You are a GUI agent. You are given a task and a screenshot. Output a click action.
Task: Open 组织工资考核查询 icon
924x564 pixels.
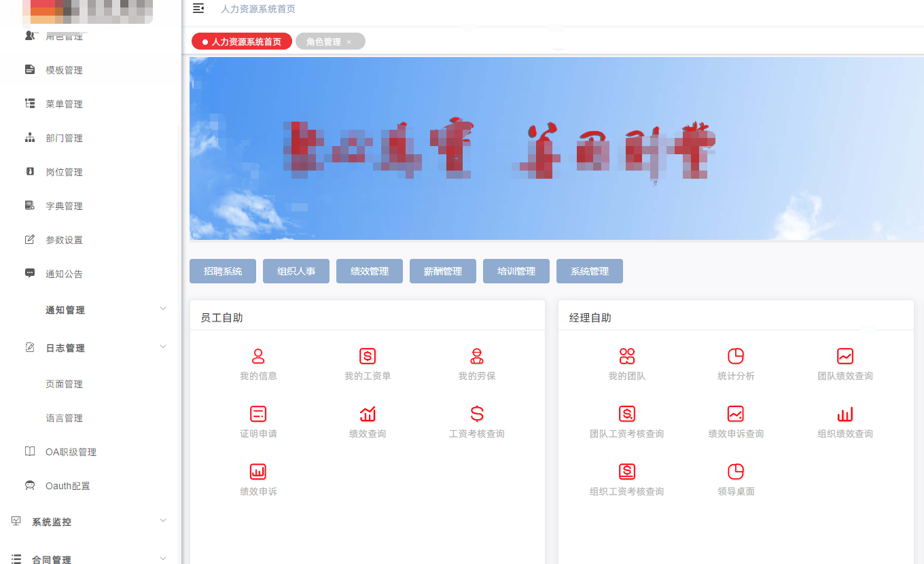(627, 472)
